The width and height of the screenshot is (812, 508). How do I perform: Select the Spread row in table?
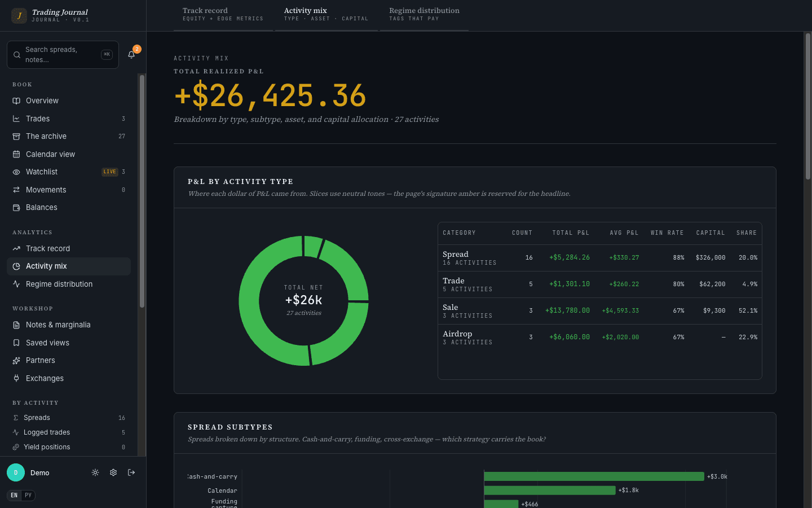[600, 258]
